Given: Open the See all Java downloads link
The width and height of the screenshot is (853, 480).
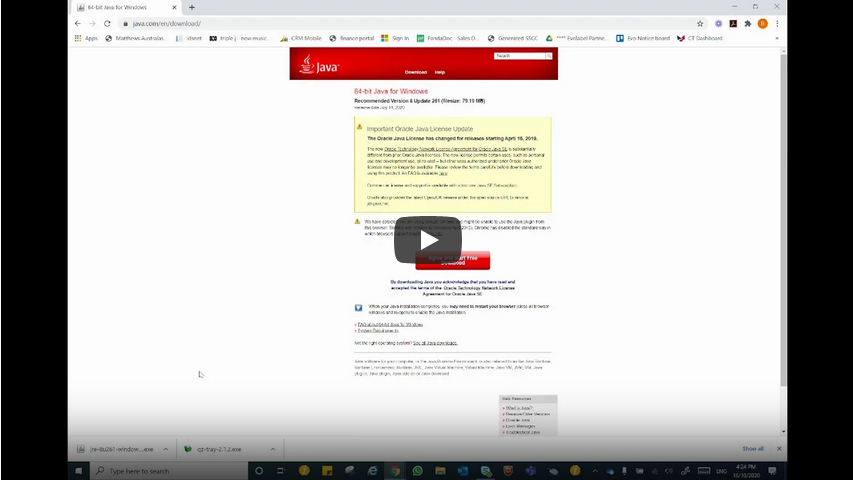Looking at the screenshot, I should tap(435, 343).
